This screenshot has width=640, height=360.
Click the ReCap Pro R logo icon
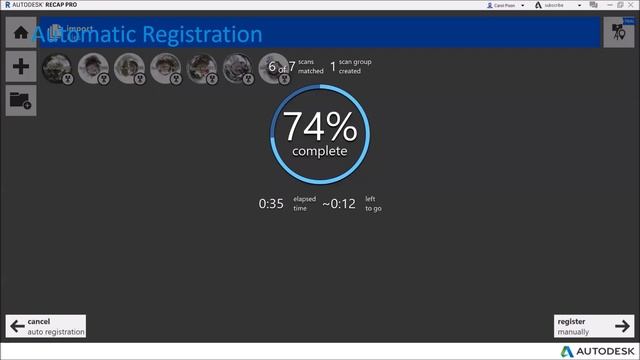7,5
